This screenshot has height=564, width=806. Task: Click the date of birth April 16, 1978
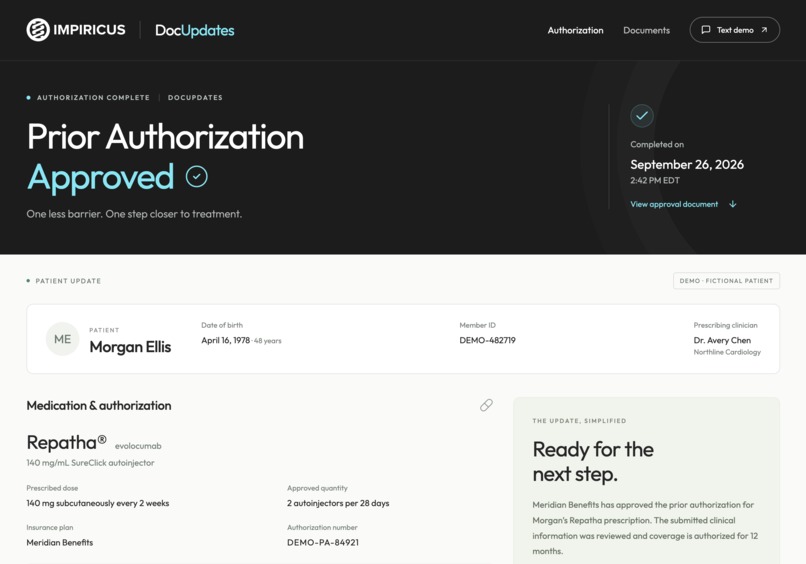225,340
